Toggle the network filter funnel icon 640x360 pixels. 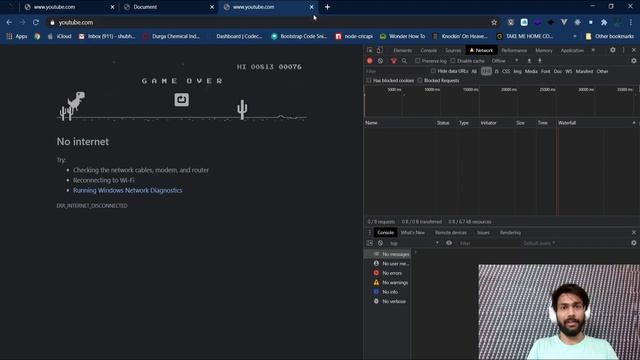coord(393,61)
